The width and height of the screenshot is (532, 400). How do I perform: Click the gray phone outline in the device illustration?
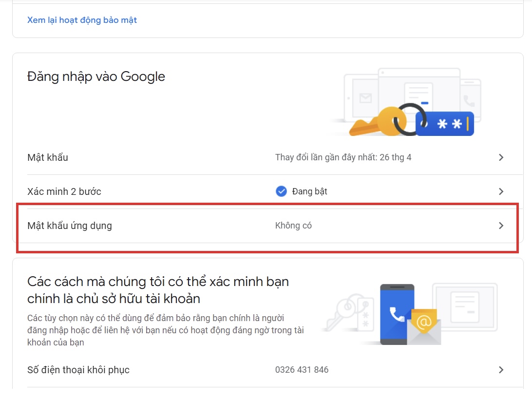tap(469, 100)
